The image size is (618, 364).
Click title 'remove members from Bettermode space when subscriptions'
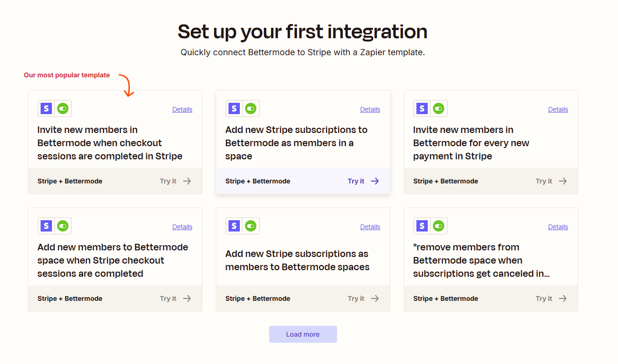(482, 260)
